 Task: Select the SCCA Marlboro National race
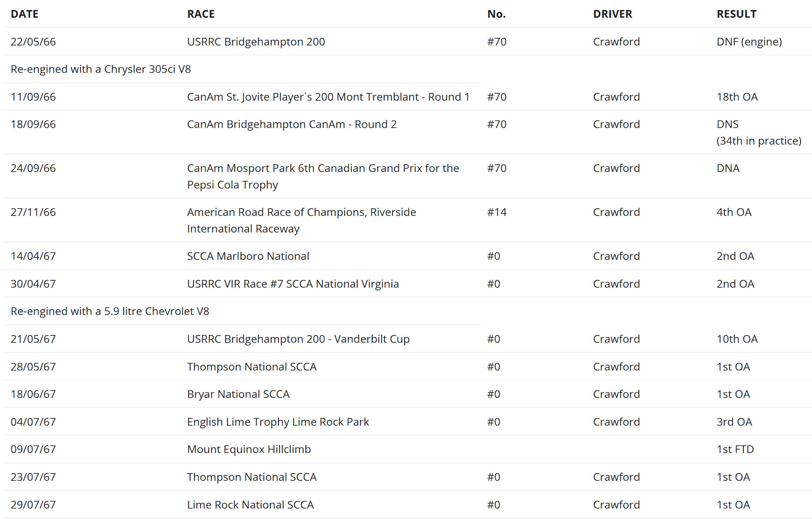pos(248,256)
